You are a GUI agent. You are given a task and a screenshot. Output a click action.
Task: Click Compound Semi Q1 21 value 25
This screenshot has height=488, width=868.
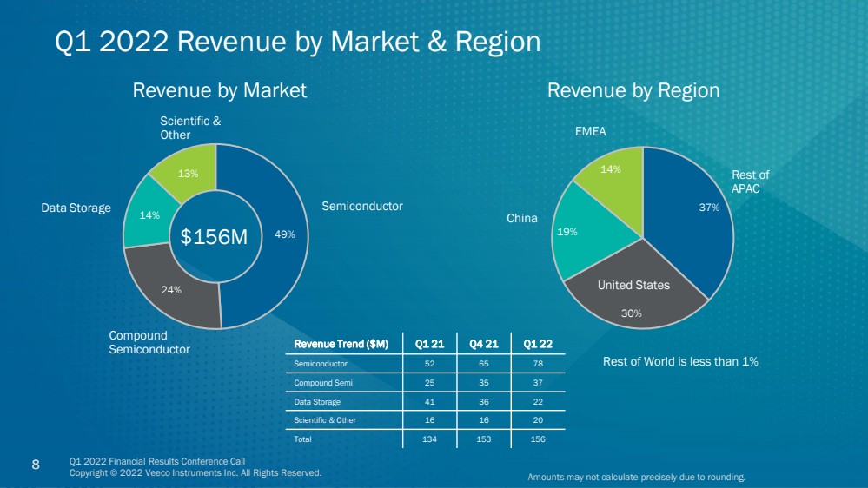click(x=429, y=383)
